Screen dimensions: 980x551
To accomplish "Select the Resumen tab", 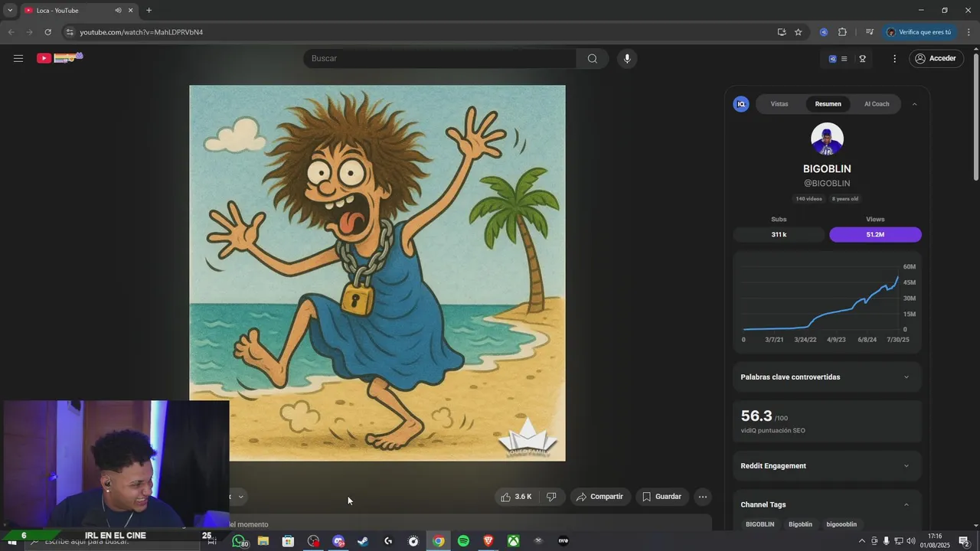I will pyautogui.click(x=828, y=104).
